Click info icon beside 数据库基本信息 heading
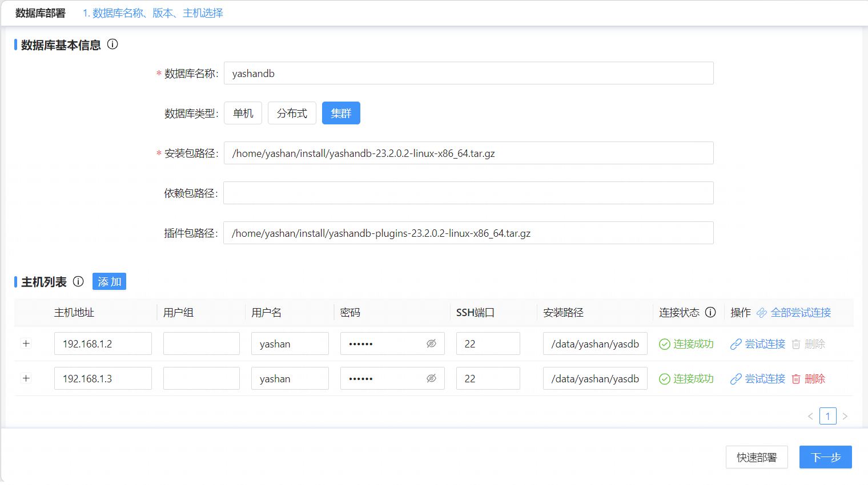 112,44
